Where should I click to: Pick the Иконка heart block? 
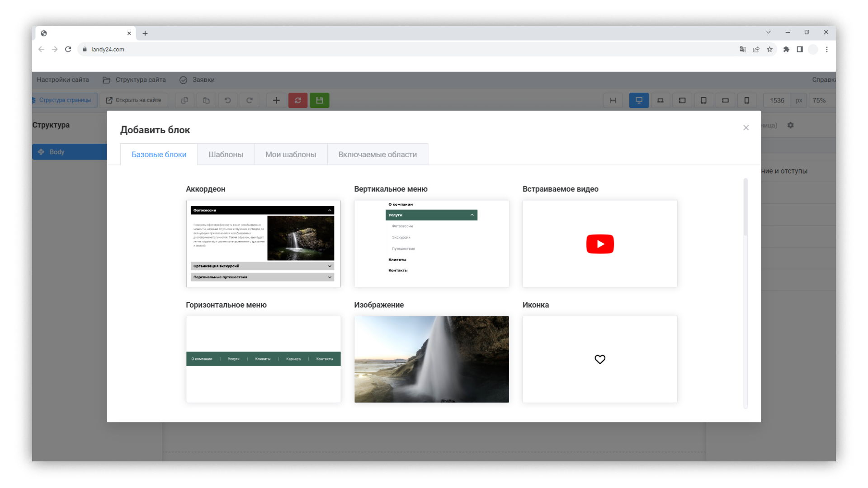pos(600,359)
